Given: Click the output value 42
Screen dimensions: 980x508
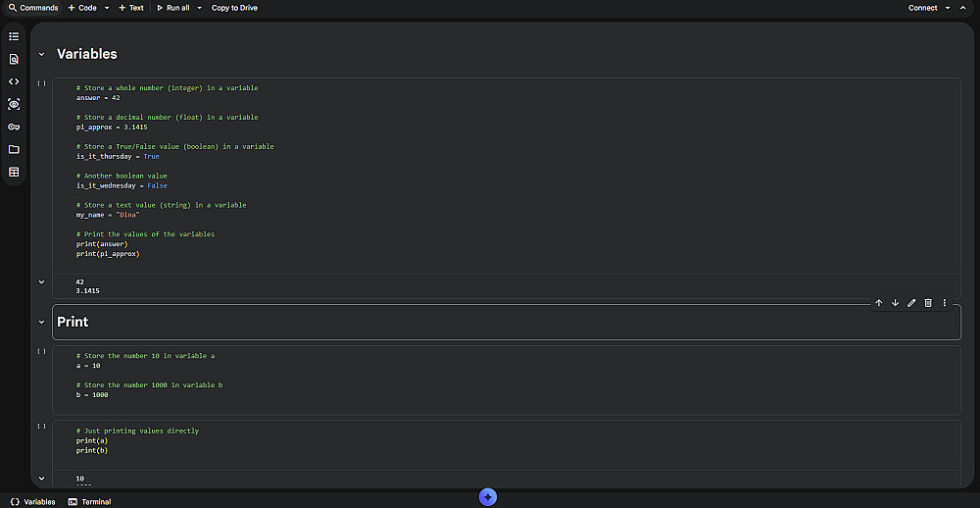Looking at the screenshot, I should 80,281.
